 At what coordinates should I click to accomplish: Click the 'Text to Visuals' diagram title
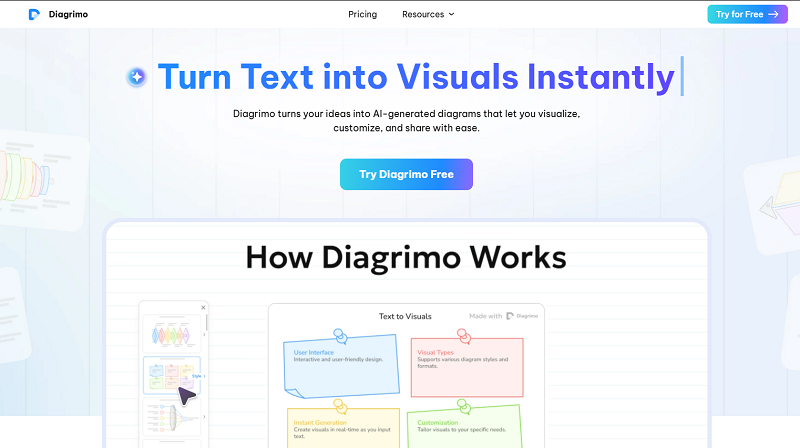405,316
